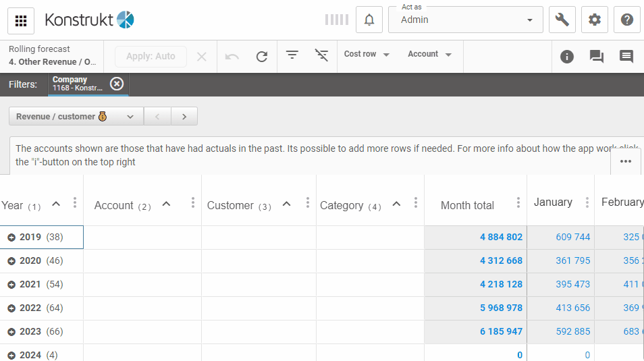
Task: Open the Cost row menu
Action: [x=367, y=55]
